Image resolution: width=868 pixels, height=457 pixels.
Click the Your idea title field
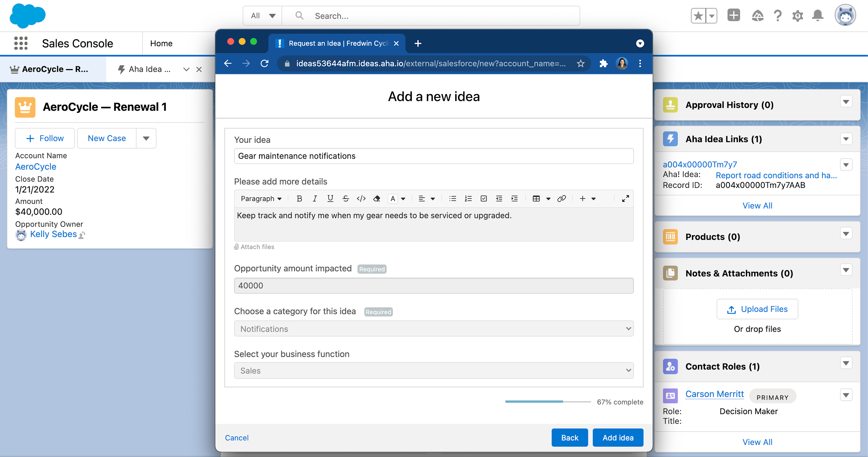tap(434, 156)
